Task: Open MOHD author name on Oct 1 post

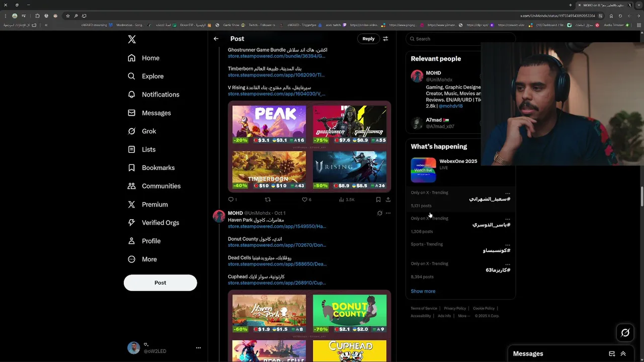Action: click(x=235, y=213)
